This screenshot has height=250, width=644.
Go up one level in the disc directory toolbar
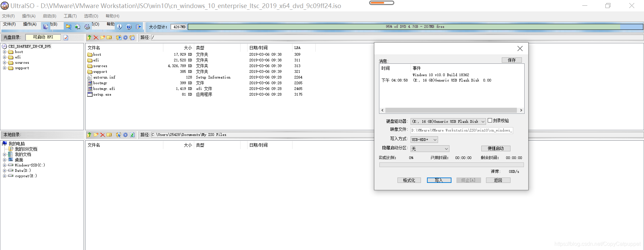[x=89, y=38]
